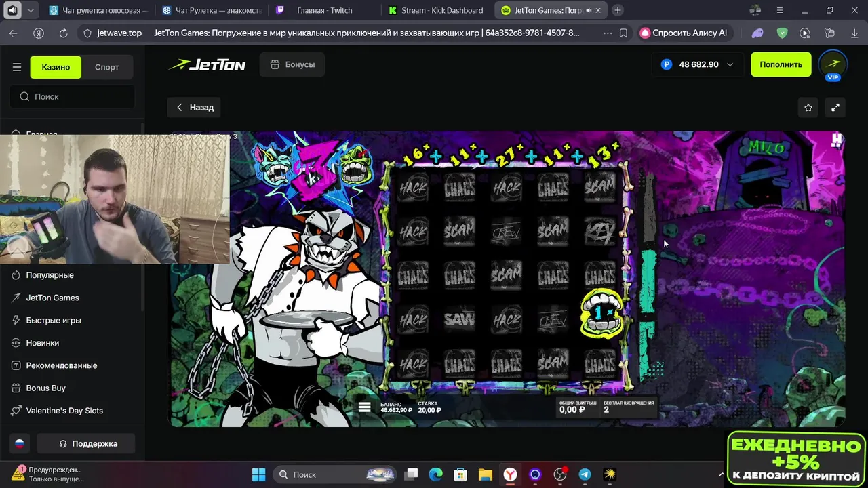868x488 pixels.
Task: Open Рекомендованные category
Action: [x=61, y=365]
